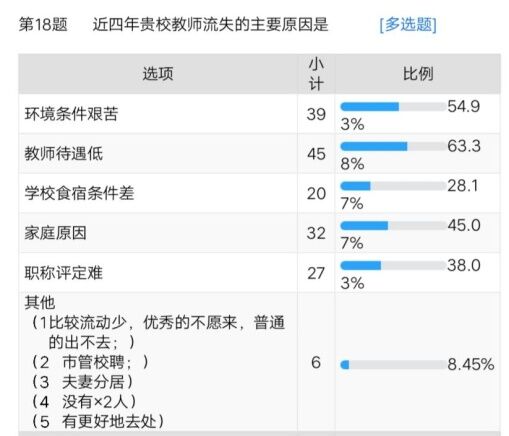Click the 38.03% progress bar
This screenshot has height=436, width=509.
393,266
